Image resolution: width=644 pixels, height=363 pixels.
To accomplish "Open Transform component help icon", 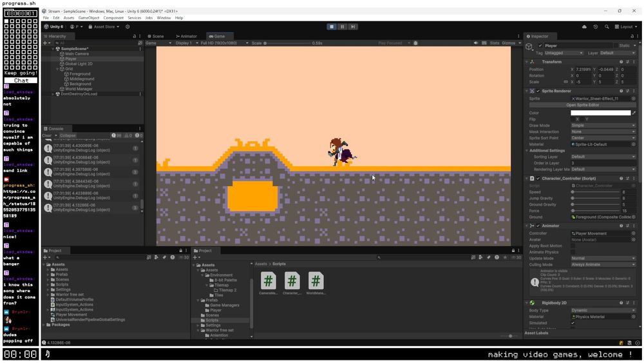I will tap(621, 62).
